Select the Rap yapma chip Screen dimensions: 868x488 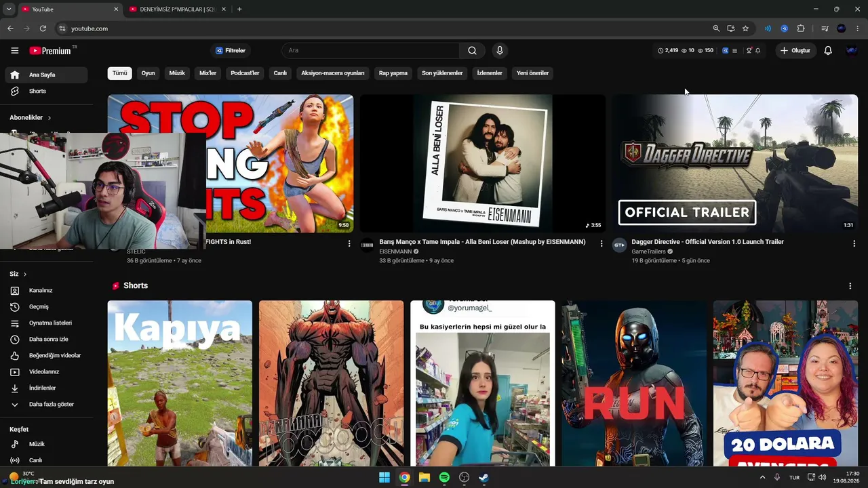393,73
